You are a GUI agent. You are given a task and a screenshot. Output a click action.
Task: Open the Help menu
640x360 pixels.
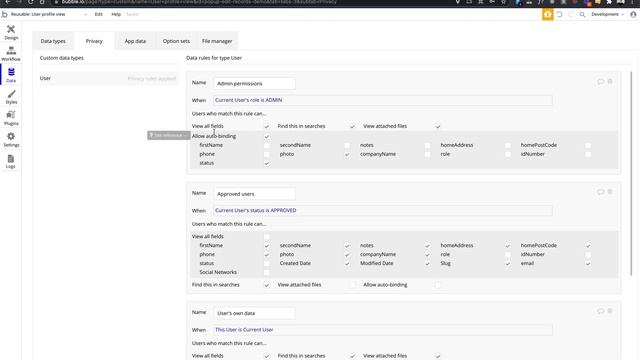[x=116, y=14]
